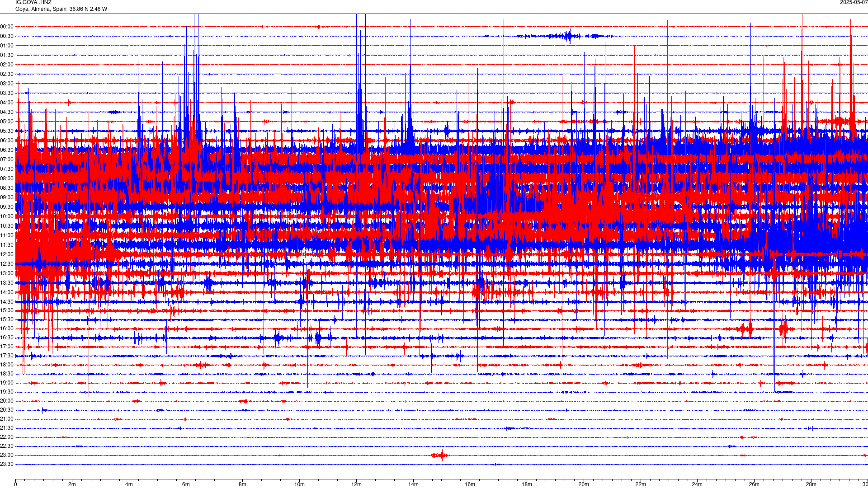Select the 22:00 trace time label
Screen dimensions: 868x488
pos(7,437)
